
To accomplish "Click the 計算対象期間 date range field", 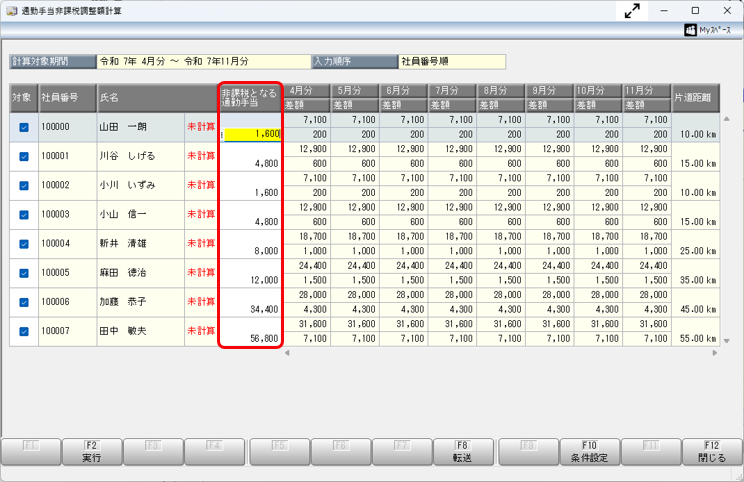I will pyautogui.click(x=203, y=62).
